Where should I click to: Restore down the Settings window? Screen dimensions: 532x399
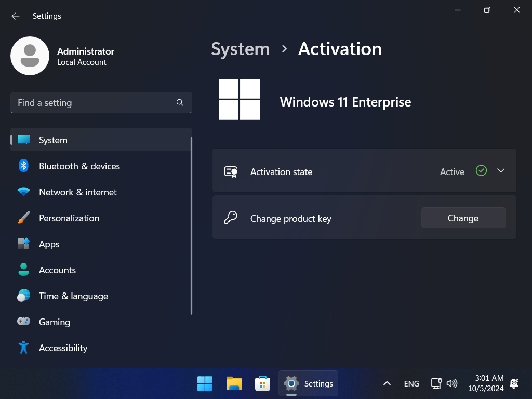487,10
